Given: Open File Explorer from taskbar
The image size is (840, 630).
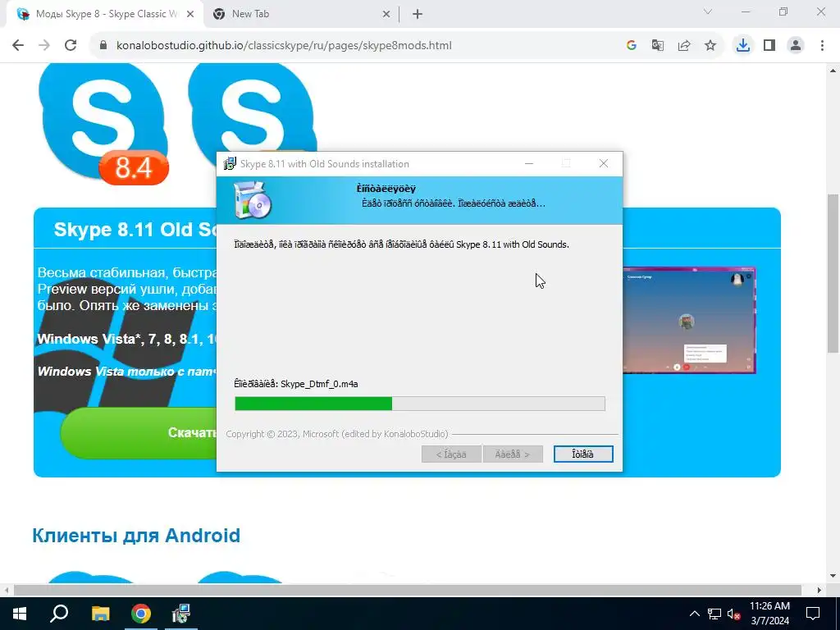Looking at the screenshot, I should pos(100,614).
